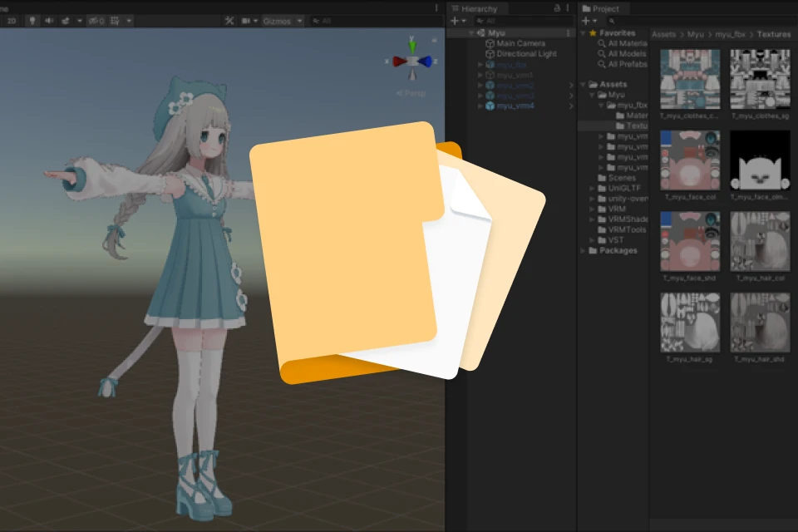This screenshot has height=532, width=798.
Task: Select Main Camera in Hierarchy
Action: click(520, 43)
